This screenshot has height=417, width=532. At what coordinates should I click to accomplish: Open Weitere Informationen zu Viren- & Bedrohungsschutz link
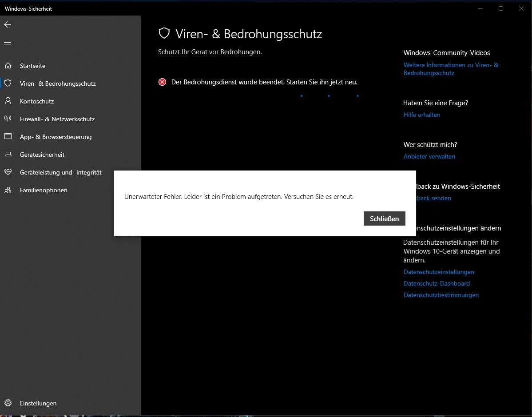click(451, 69)
